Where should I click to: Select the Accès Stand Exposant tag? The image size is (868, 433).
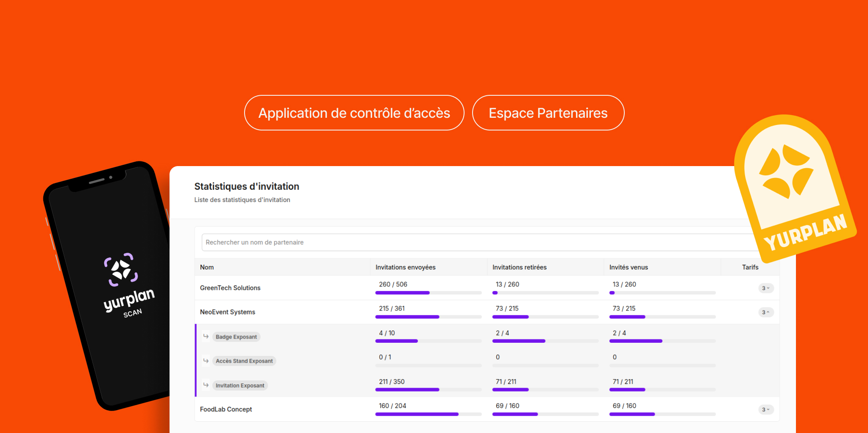coord(244,361)
